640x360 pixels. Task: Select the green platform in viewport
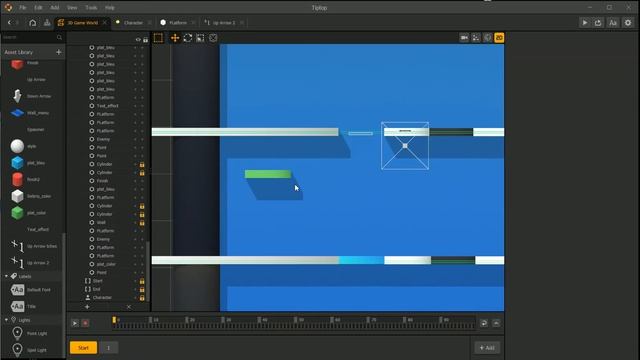(268, 174)
